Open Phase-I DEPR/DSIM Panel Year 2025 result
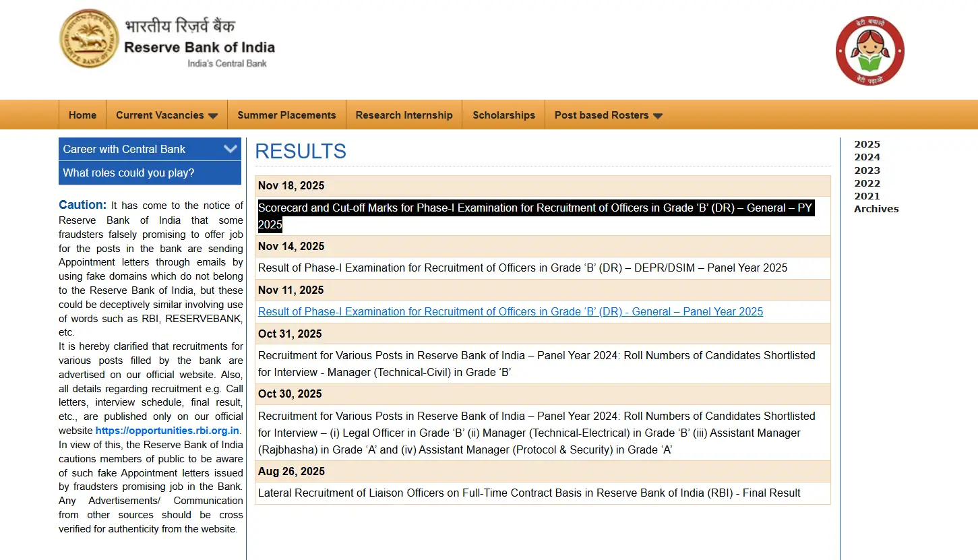The height and width of the screenshot is (560, 978). coord(522,268)
